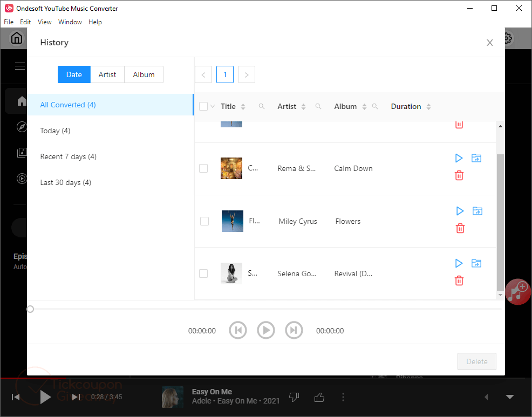The height and width of the screenshot is (417, 532).
Task: Sort by Title column arrows
Action: 243,106
